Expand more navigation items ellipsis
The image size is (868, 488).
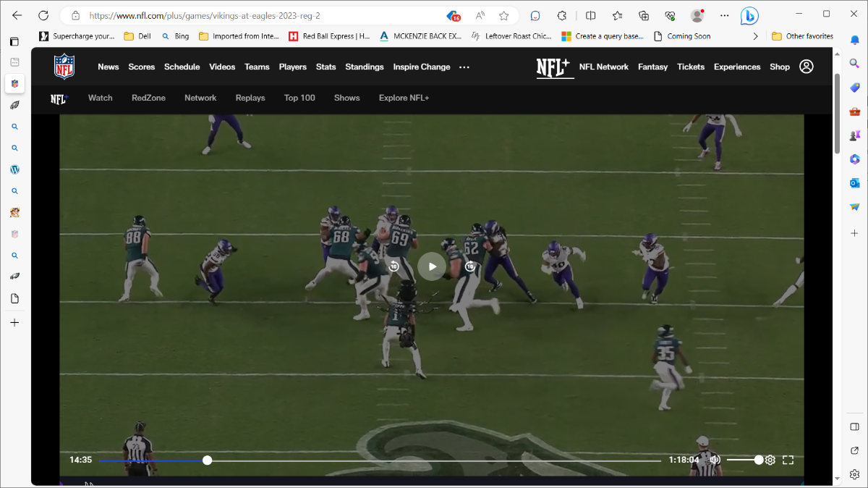point(464,67)
